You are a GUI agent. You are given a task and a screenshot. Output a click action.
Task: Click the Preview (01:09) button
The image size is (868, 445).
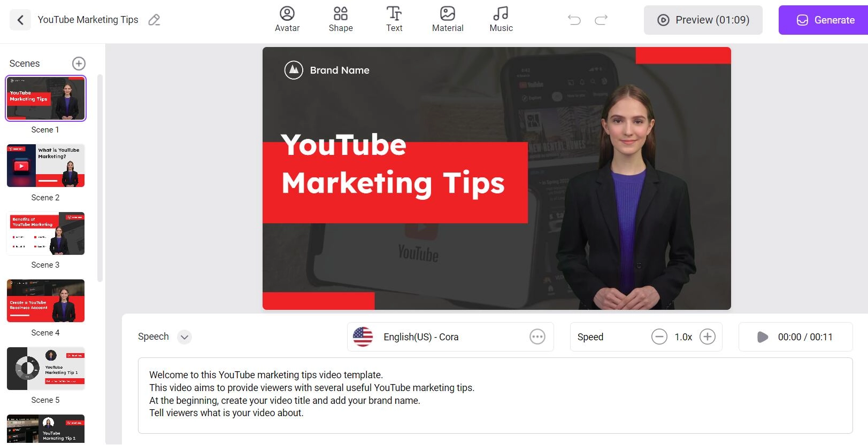click(x=703, y=20)
